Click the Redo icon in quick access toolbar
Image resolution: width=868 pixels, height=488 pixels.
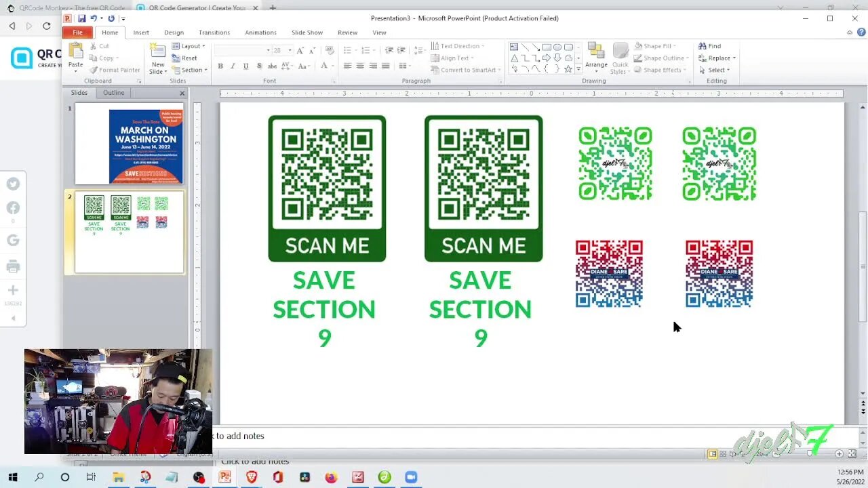click(x=111, y=18)
